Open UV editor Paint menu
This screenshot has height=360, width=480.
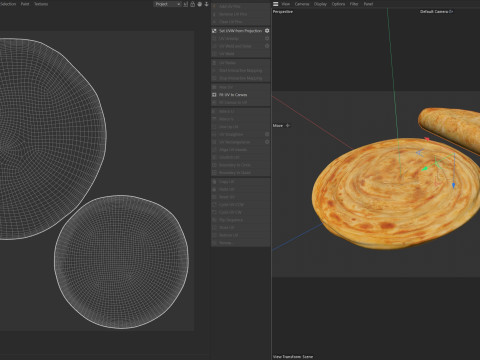tap(25, 4)
